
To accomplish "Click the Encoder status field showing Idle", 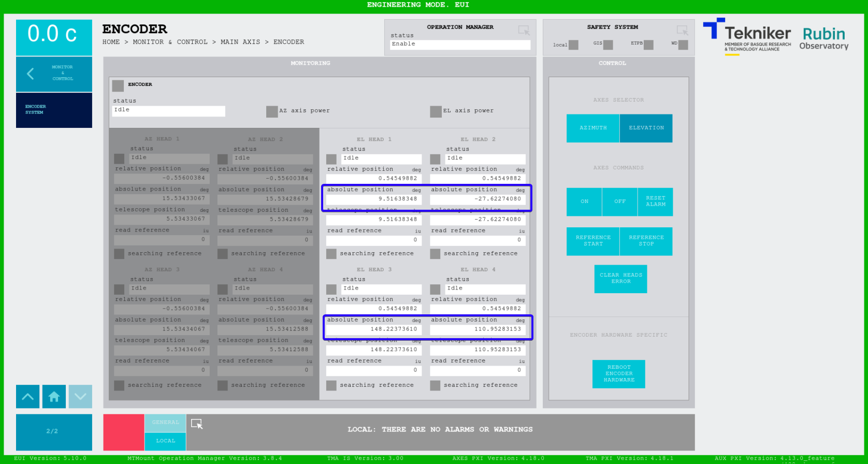I will coord(169,111).
